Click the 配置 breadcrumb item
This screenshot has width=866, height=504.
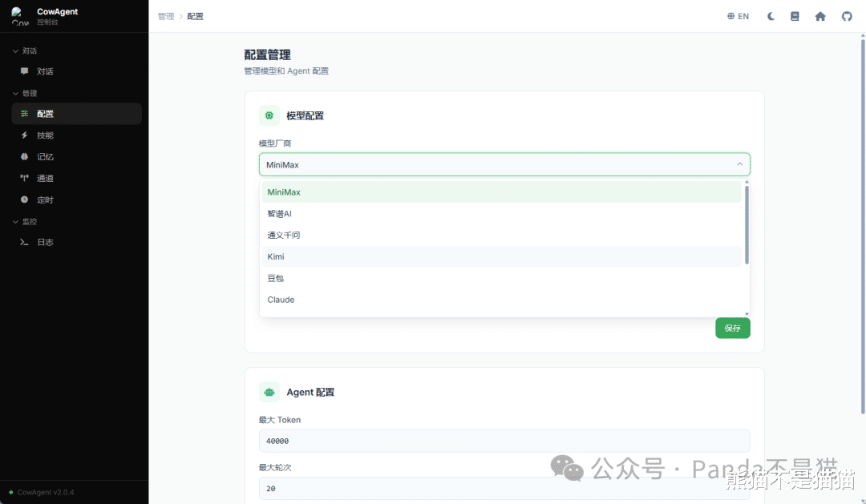[x=195, y=16]
